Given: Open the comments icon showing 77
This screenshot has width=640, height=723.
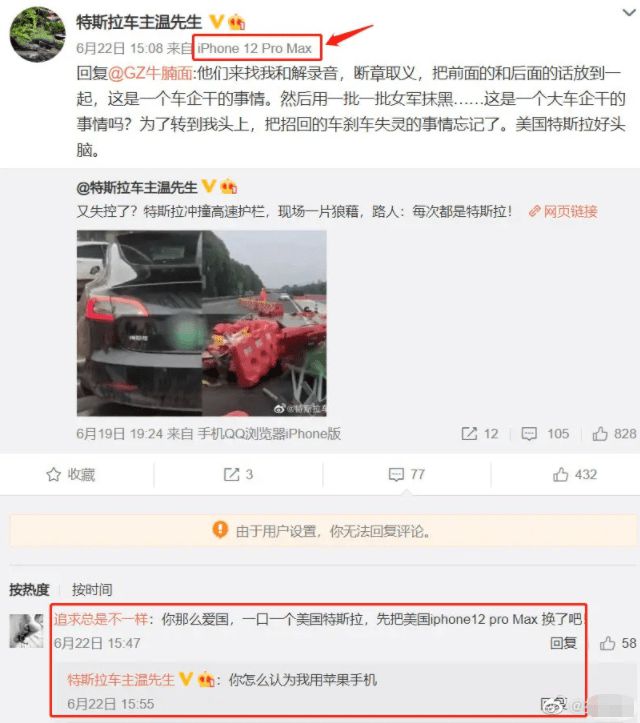Looking at the screenshot, I should click(x=406, y=474).
